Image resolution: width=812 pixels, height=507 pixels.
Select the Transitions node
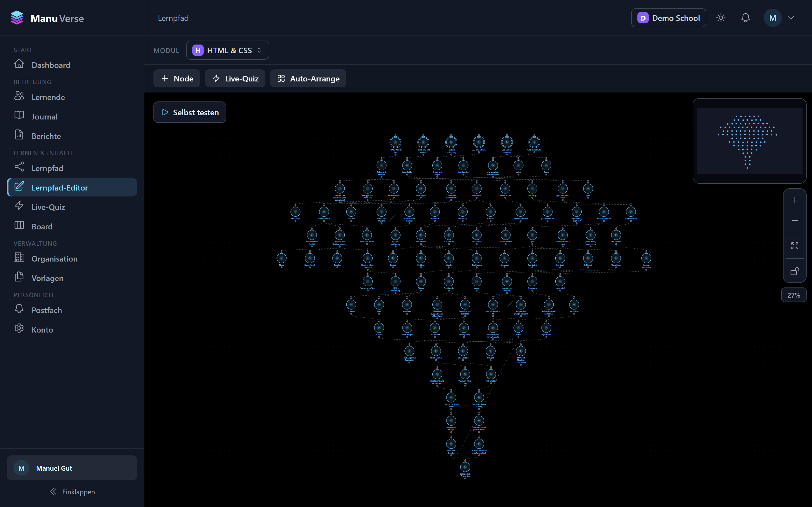(616, 258)
